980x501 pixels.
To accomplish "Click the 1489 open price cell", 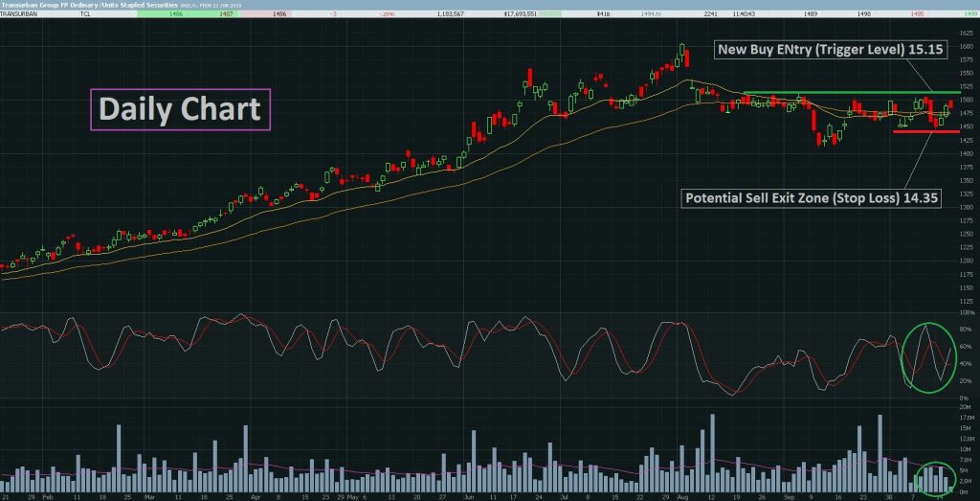I will click(x=812, y=12).
